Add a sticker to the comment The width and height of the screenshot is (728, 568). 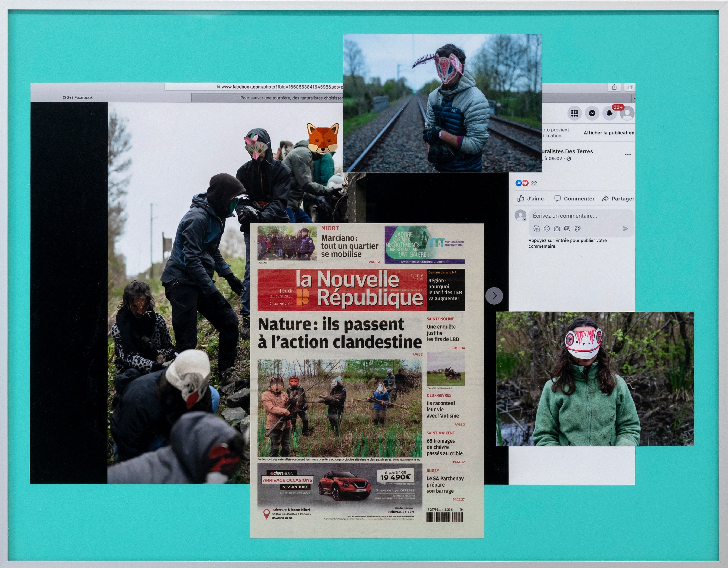(578, 228)
